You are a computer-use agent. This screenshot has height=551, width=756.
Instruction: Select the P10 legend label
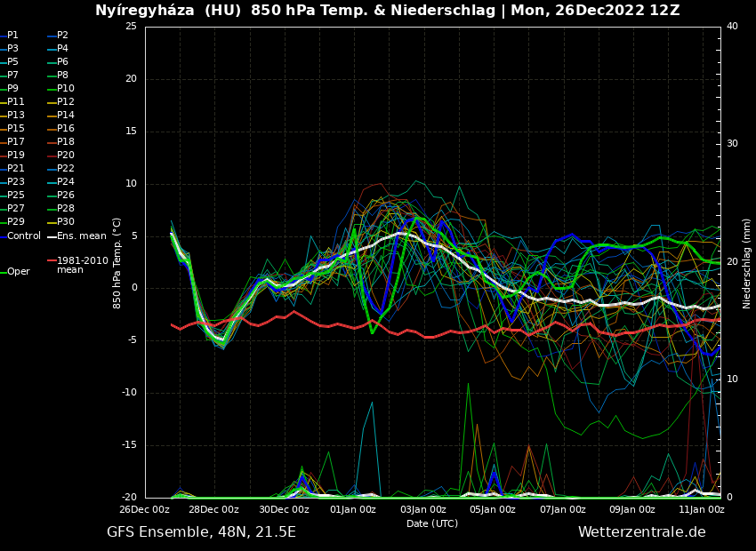65,89
